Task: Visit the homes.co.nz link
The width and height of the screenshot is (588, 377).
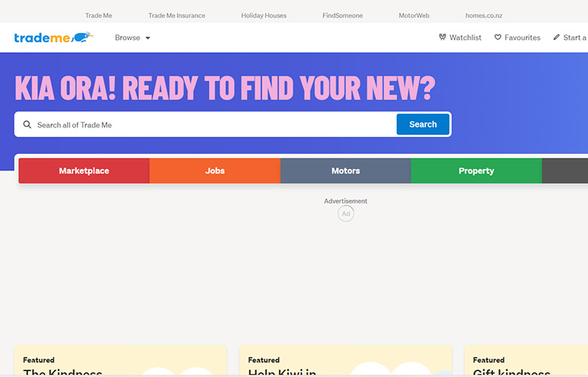Action: coord(484,15)
